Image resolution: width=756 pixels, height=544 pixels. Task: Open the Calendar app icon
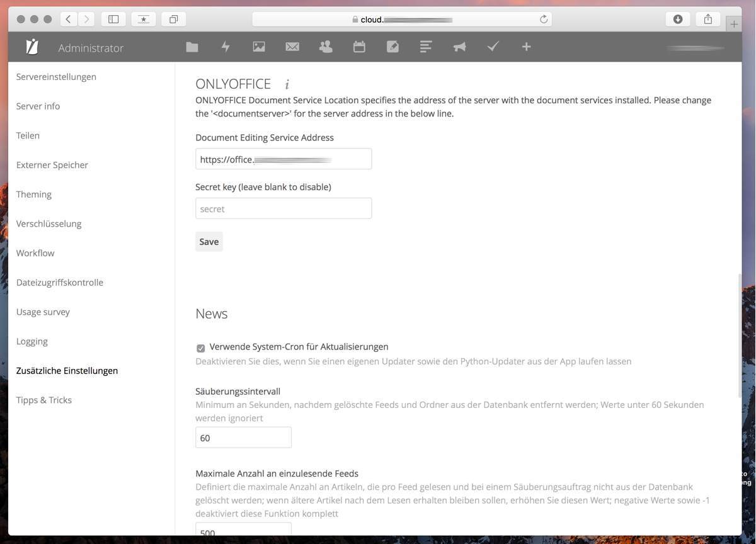(359, 47)
